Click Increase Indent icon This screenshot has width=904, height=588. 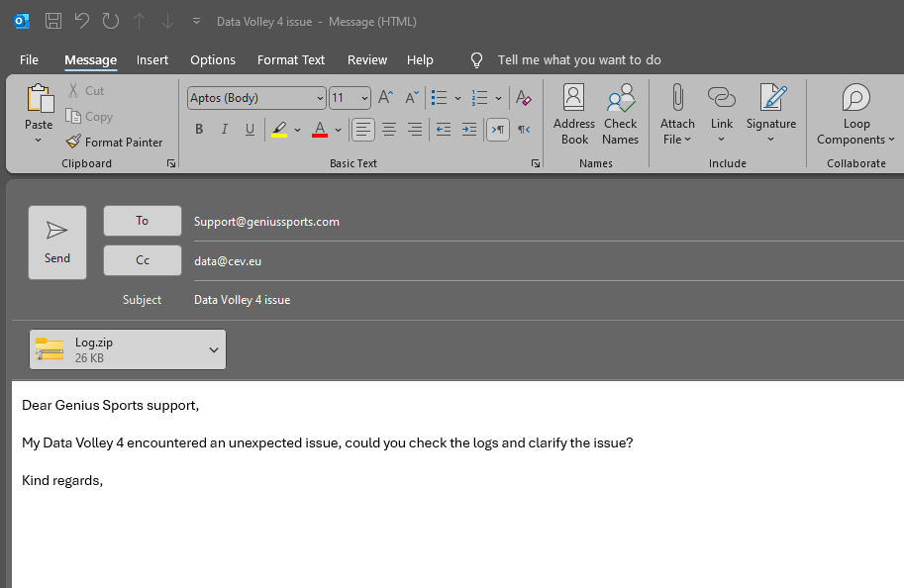tap(469, 129)
